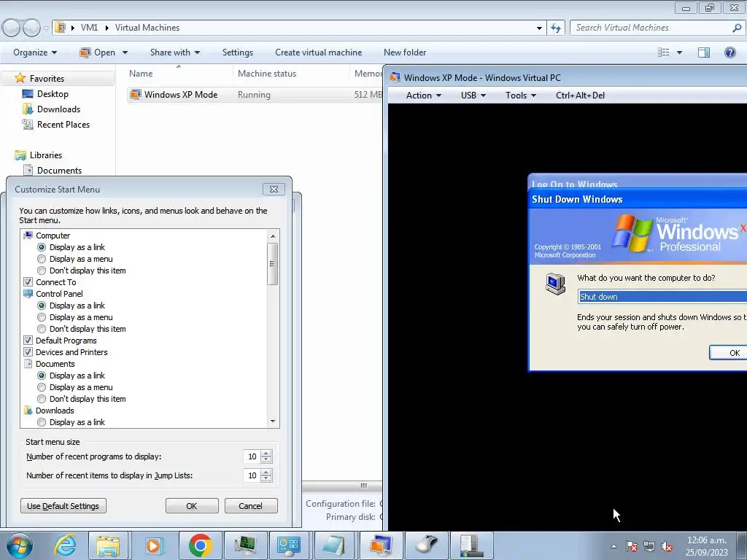Click Create virtual machine

[x=318, y=52]
